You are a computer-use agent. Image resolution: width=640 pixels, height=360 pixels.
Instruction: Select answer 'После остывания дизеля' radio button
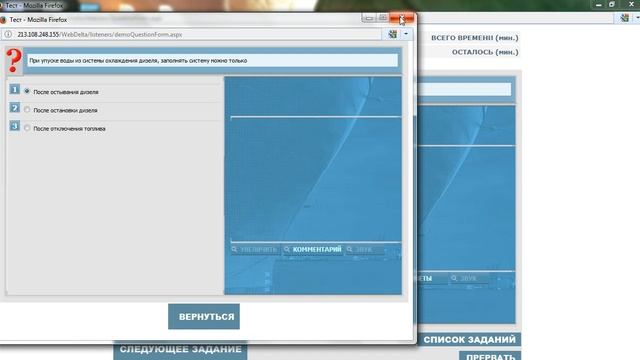click(27, 91)
